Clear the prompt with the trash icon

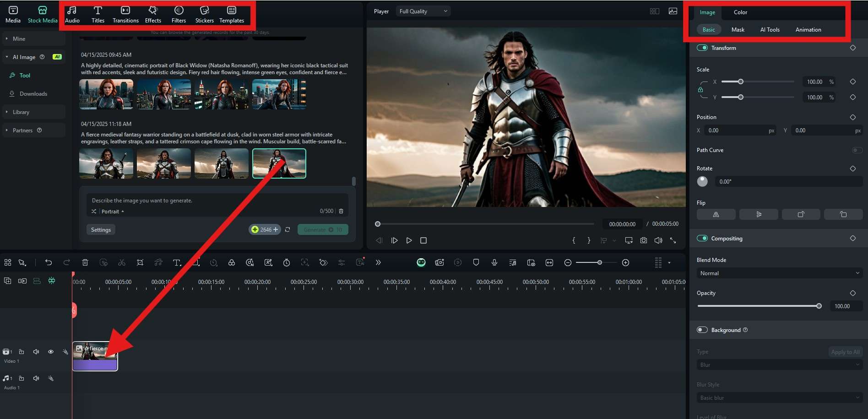[x=341, y=211]
